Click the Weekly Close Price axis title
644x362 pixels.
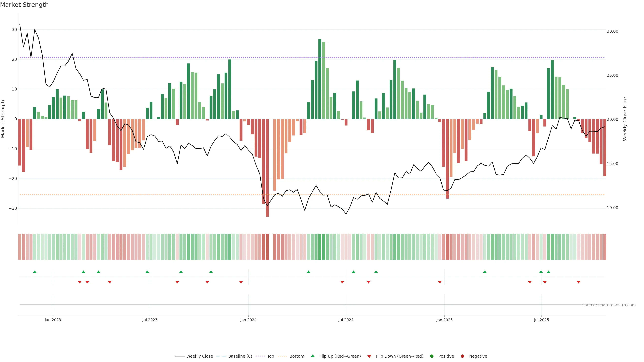[x=625, y=119]
